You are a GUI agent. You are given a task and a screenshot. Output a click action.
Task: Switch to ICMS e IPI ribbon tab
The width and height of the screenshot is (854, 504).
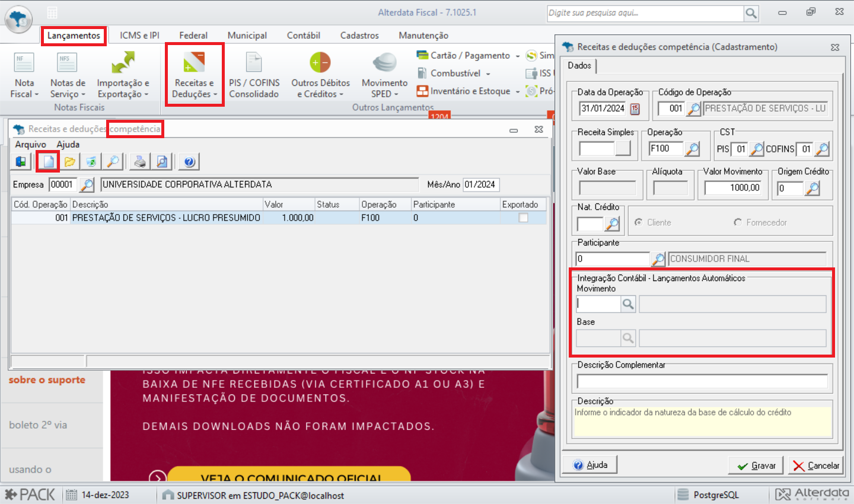pos(139,36)
